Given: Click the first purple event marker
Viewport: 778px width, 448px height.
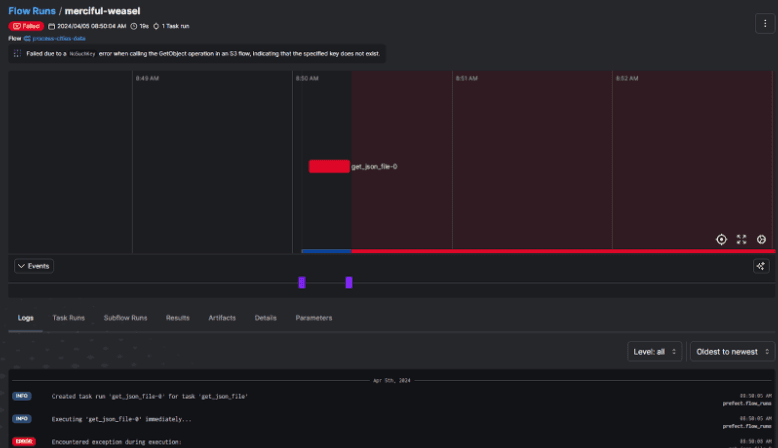Looking at the screenshot, I should pos(302,283).
